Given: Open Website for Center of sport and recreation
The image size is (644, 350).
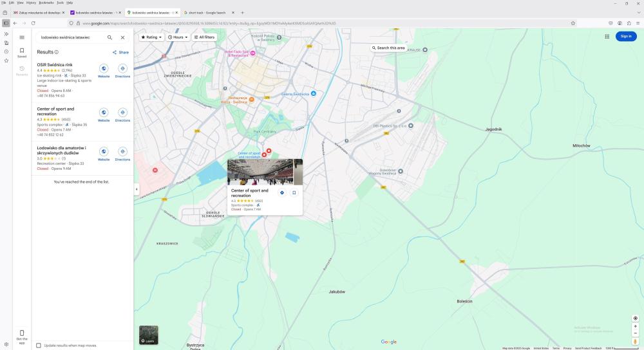Looking at the screenshot, I should click(104, 113).
